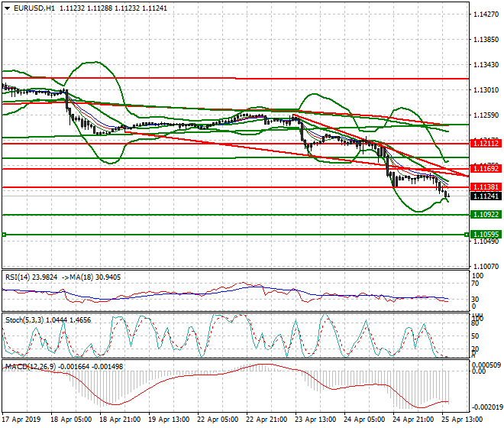Click the MACD scale value 0.000509
The width and height of the screenshot is (504, 428).
click(x=486, y=365)
